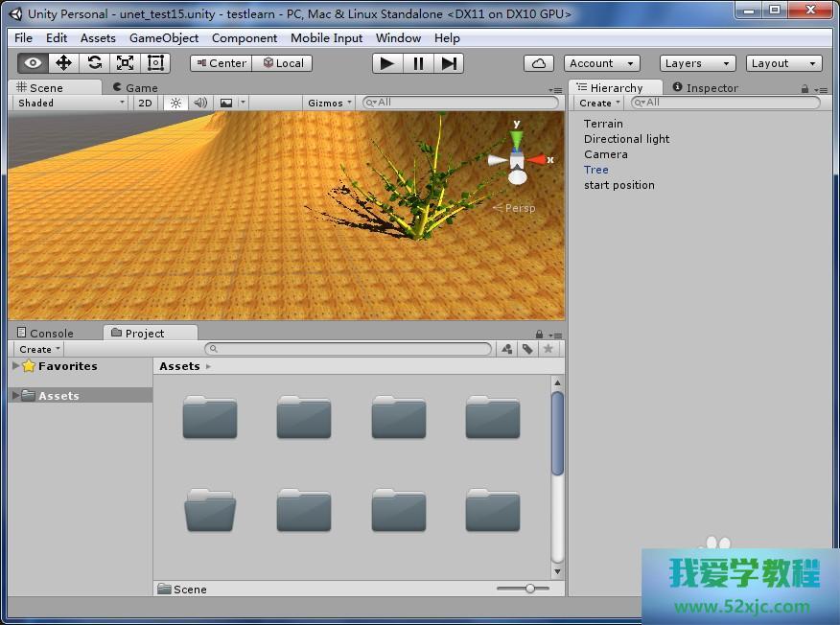Select the Rotate tool
This screenshot has height=625, width=840.
pyautogui.click(x=94, y=63)
